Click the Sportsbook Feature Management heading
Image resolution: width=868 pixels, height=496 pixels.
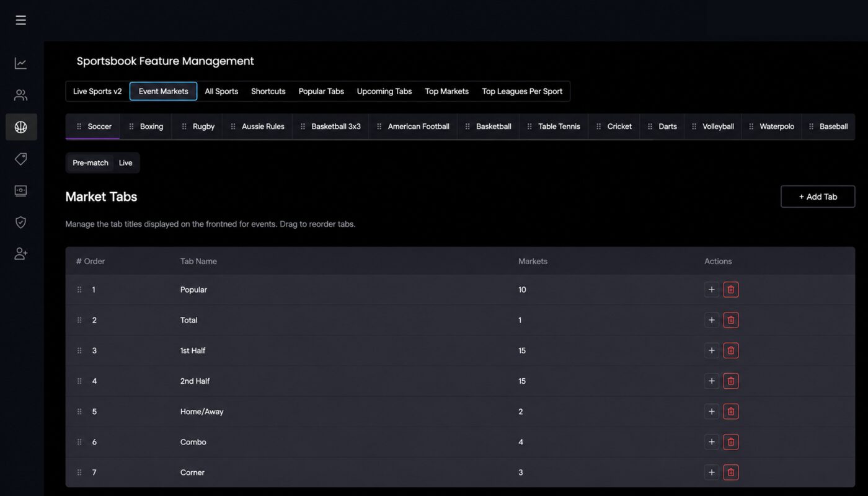click(166, 61)
